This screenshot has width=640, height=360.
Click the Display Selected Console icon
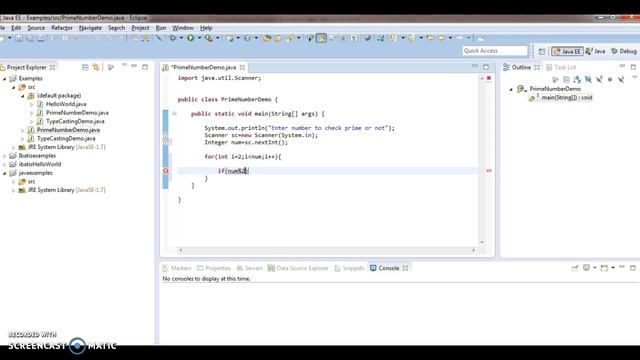point(587,268)
